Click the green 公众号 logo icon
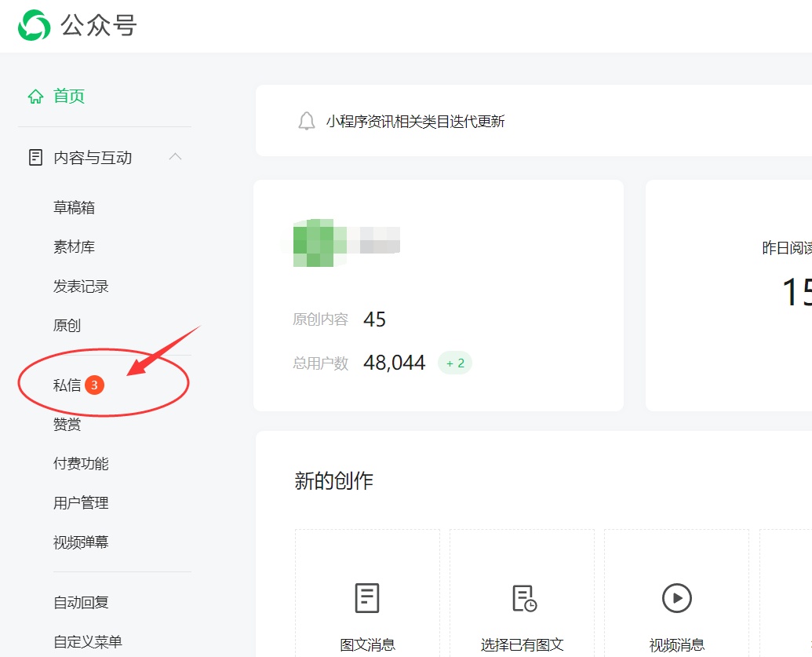This screenshot has width=812, height=657. (35, 25)
